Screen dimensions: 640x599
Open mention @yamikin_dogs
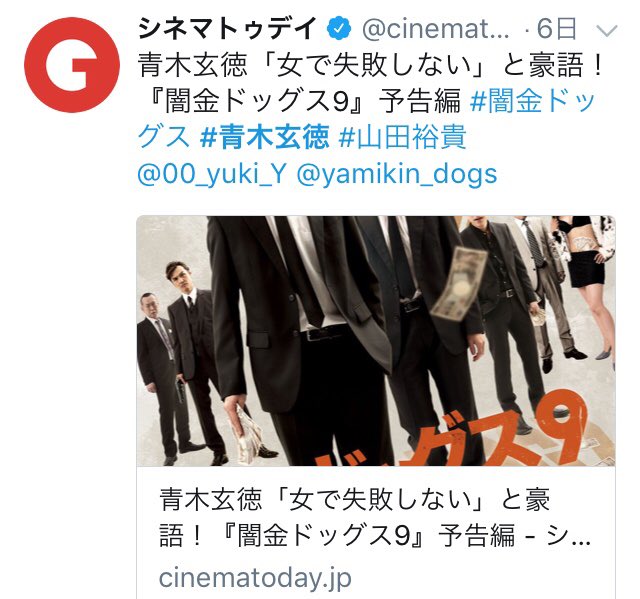coord(397,174)
